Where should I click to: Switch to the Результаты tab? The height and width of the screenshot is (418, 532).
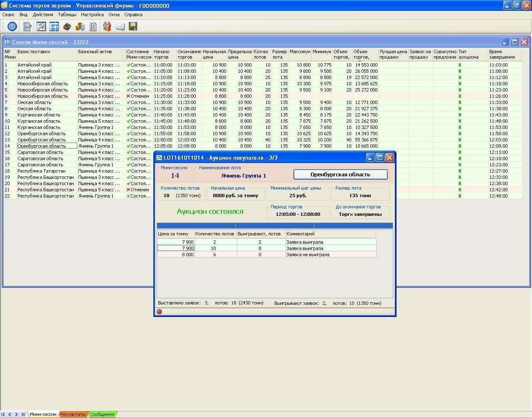pos(73,414)
